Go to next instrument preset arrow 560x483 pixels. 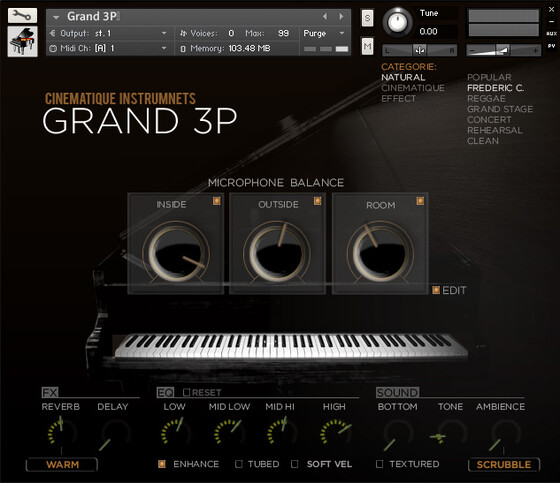(x=341, y=16)
